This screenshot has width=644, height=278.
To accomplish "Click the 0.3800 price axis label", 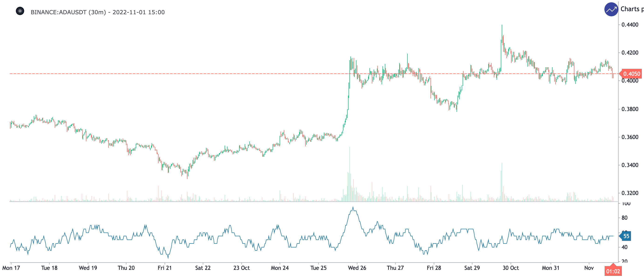I will click(630, 109).
